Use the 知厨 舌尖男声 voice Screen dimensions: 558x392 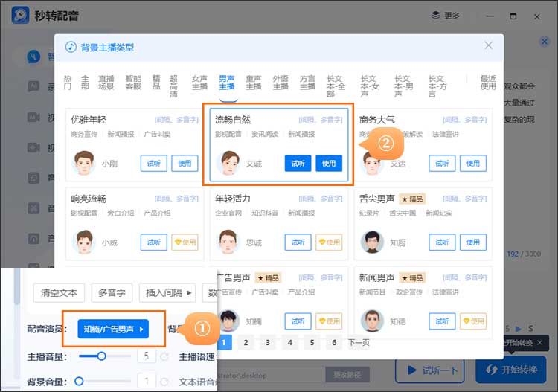[x=473, y=242]
